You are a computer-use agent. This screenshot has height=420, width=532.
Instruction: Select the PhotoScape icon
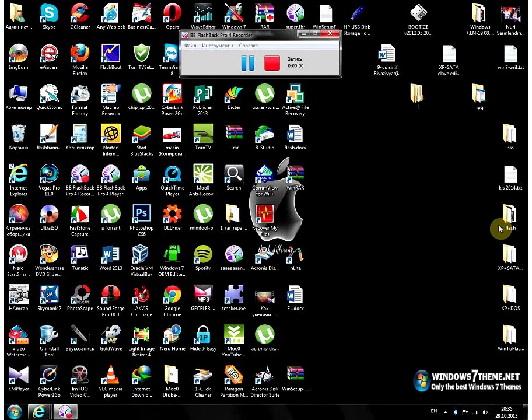coord(80,298)
